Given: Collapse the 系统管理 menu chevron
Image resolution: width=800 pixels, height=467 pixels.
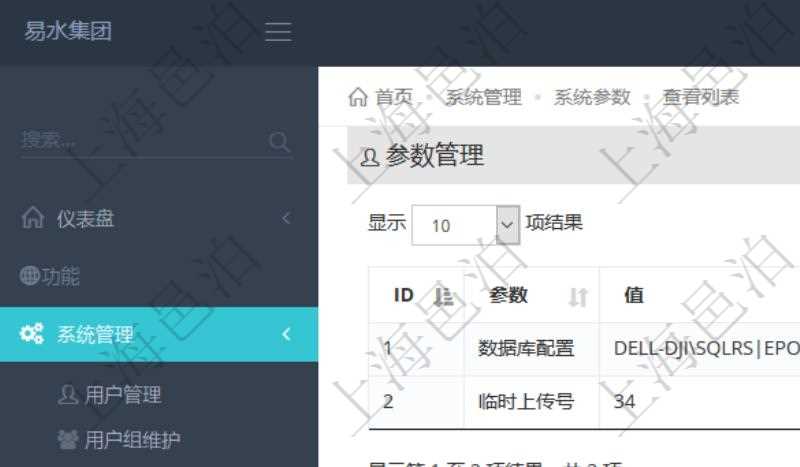Looking at the screenshot, I should pos(286,334).
